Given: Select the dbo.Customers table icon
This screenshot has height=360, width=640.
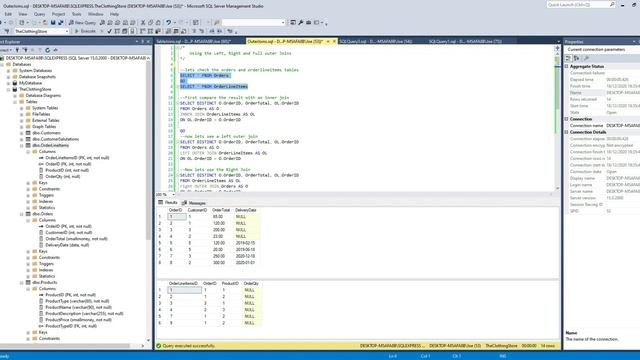Looking at the screenshot, I should pos(28,133).
